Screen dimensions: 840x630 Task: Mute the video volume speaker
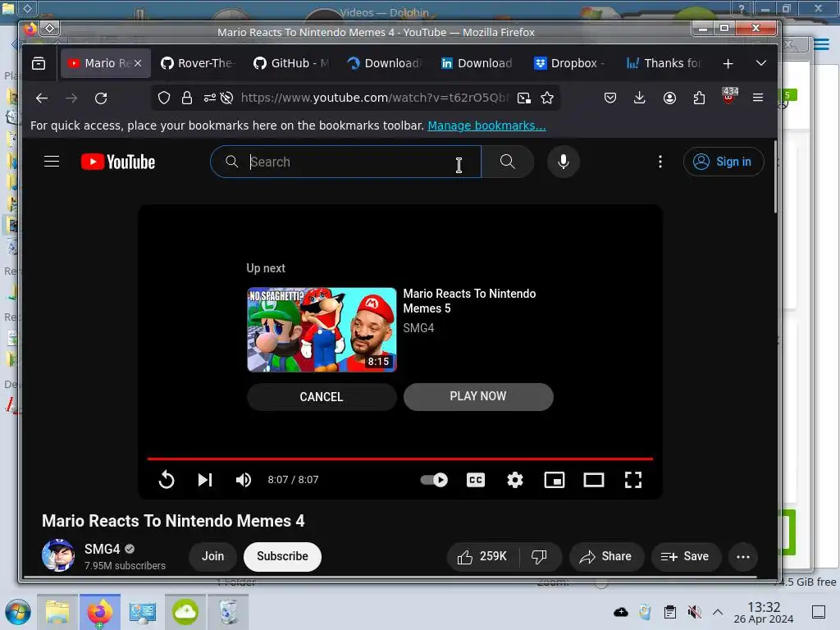coord(244,479)
